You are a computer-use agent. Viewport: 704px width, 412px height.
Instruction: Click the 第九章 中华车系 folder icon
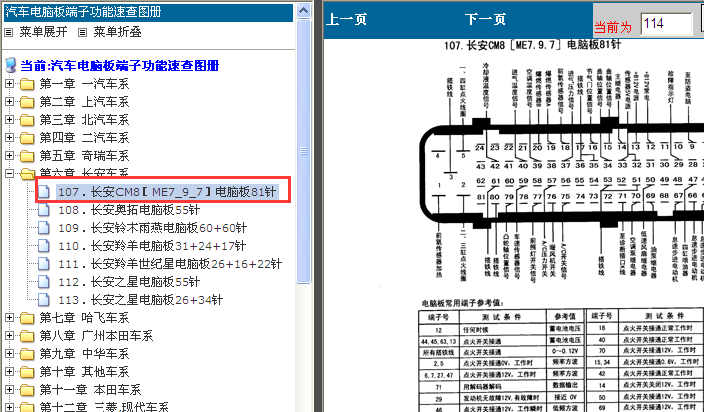27,354
